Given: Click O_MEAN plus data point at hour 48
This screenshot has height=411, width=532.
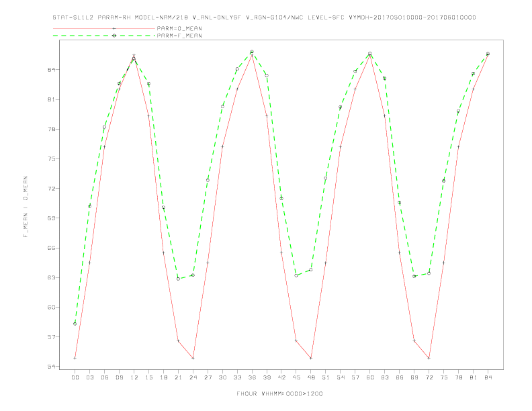Looking at the screenshot, I should pyautogui.click(x=311, y=358).
